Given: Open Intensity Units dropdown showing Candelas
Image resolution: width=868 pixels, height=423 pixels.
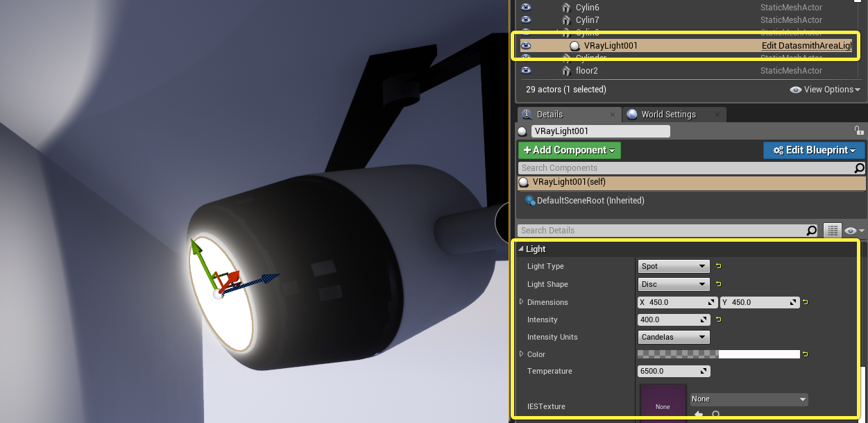Looking at the screenshot, I should click(674, 337).
